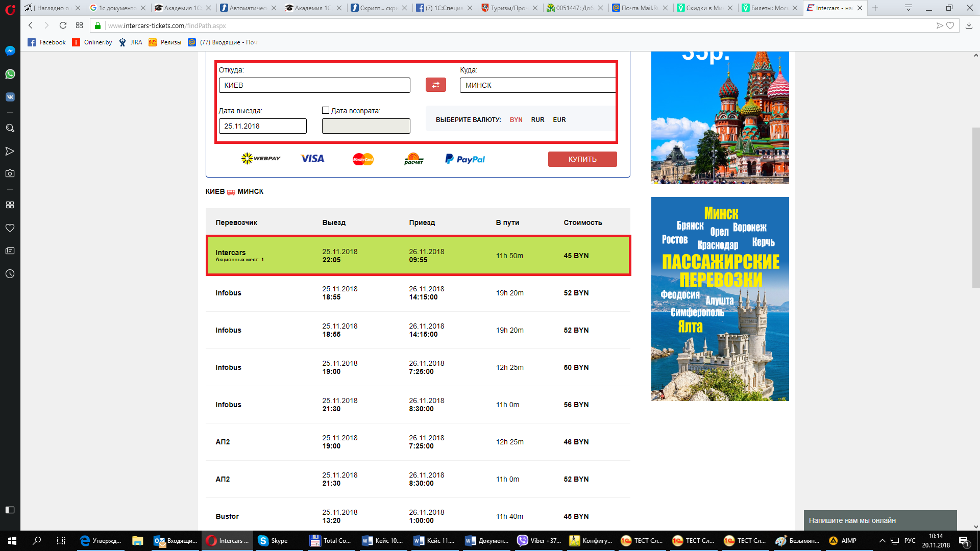This screenshot has width=980, height=551.
Task: Toggle the sidebar panel button at the bottom
Action: 10,510
